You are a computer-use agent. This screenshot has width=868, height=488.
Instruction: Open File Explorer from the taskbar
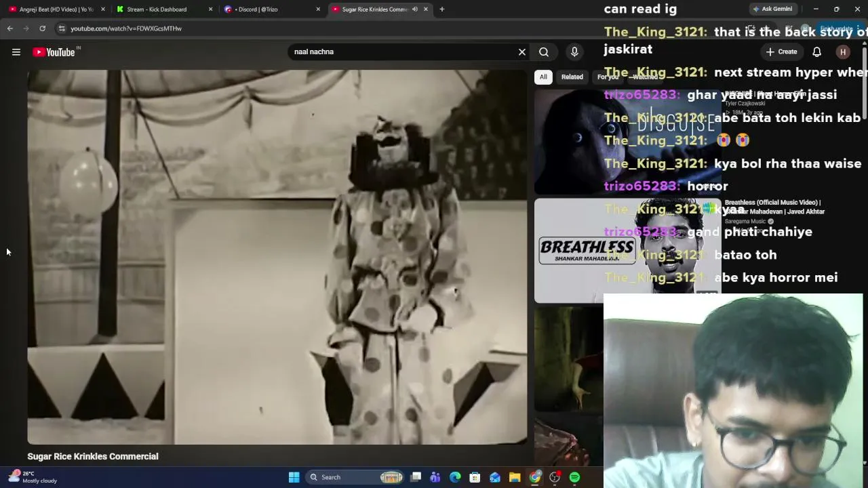click(x=515, y=477)
